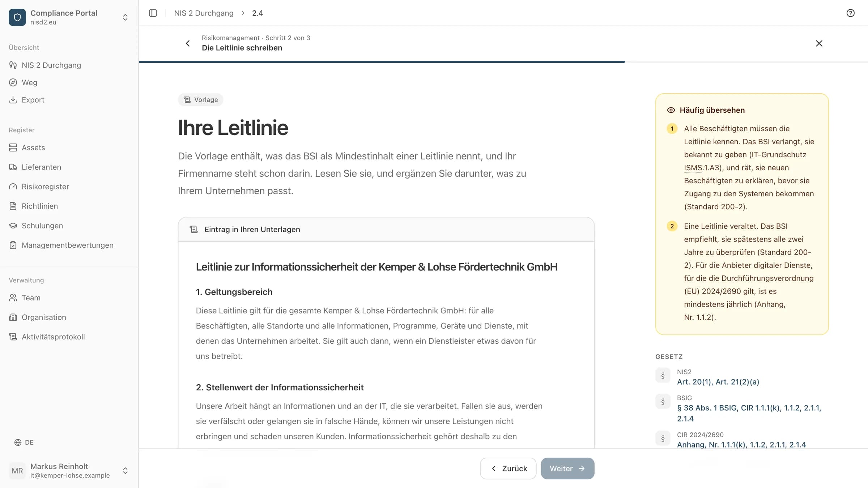Viewport: 868px width, 488px height.
Task: Click the Lieferanten truck icon
Action: 13,167
